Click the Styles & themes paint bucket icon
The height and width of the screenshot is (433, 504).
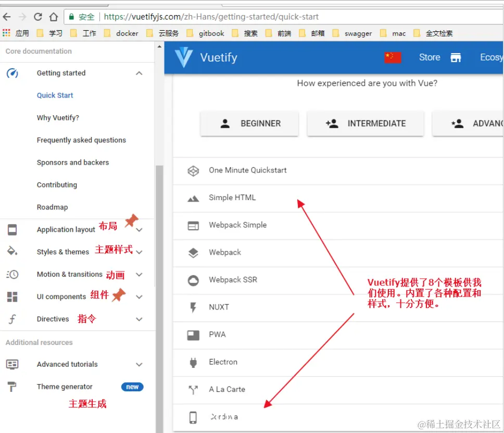(12, 251)
